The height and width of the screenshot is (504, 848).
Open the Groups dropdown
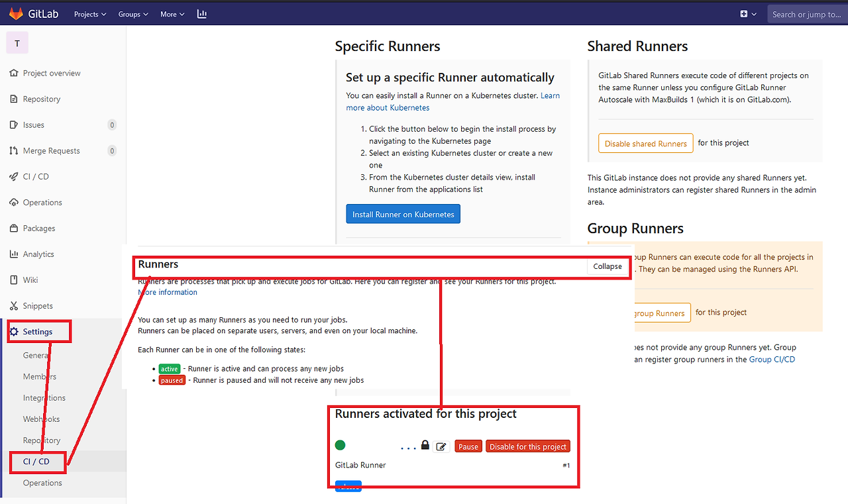(132, 13)
